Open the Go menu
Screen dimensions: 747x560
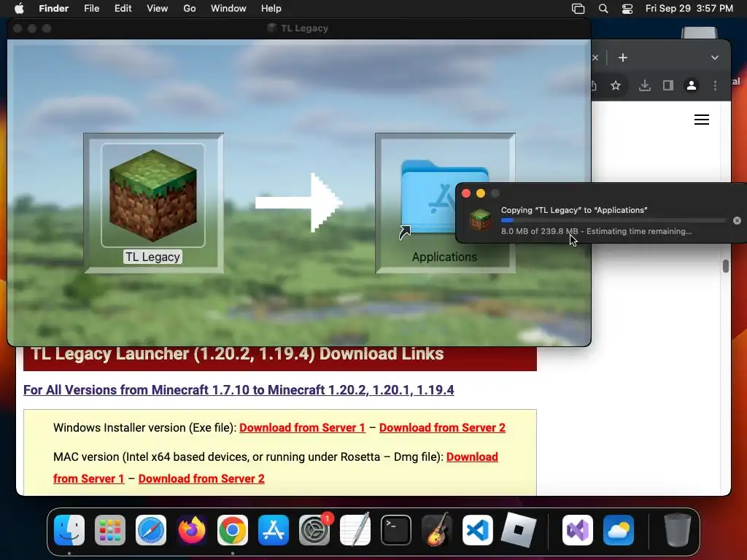[190, 9]
